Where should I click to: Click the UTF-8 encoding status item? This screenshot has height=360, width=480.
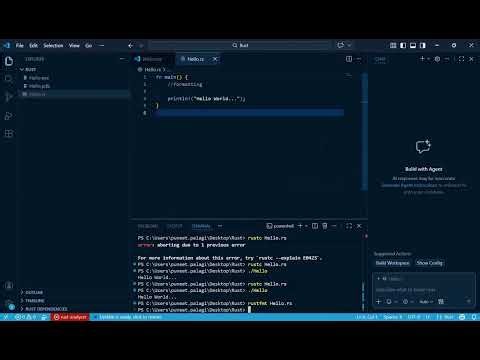[414, 317]
